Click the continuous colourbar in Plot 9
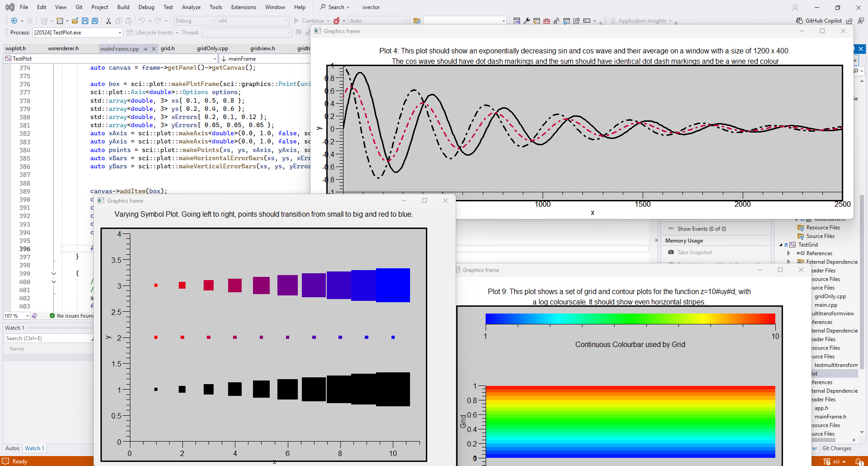868x466 pixels. (x=630, y=319)
